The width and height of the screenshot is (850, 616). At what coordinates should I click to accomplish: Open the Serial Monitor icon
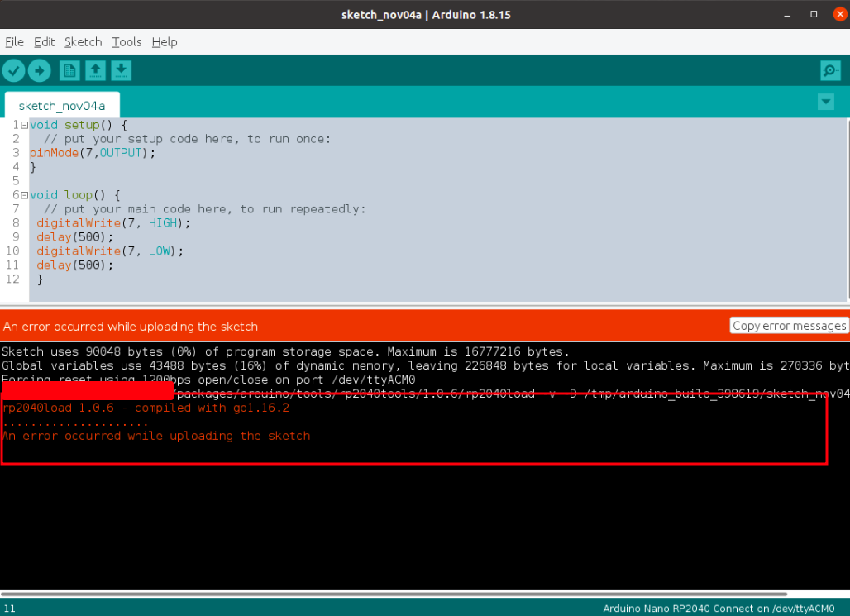click(x=829, y=70)
